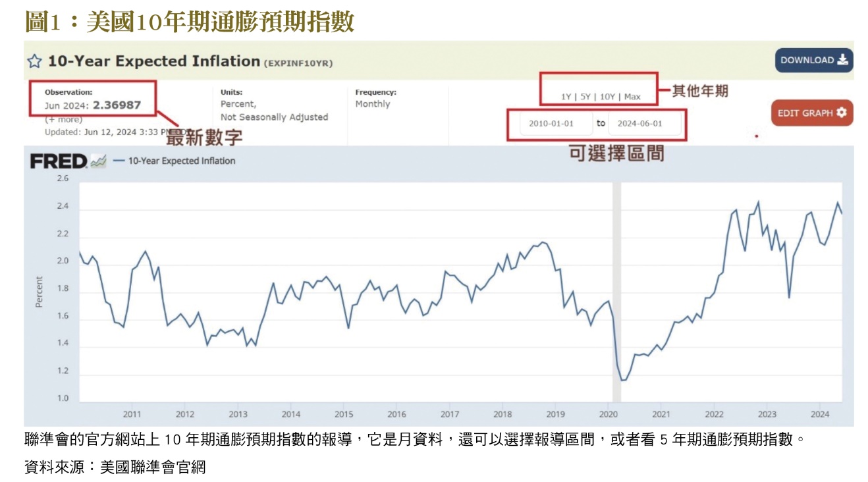
Task: Click the Jun 2024 observation value 2.36987
Action: pos(116,105)
